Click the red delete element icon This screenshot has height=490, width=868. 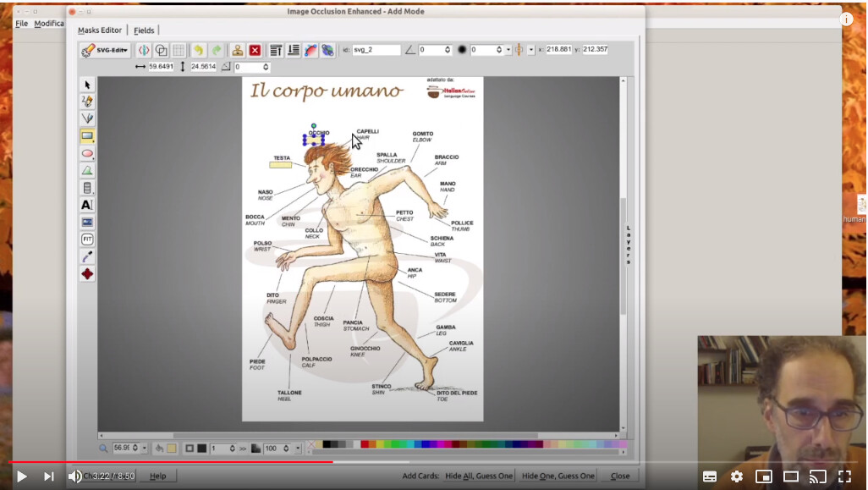(255, 50)
